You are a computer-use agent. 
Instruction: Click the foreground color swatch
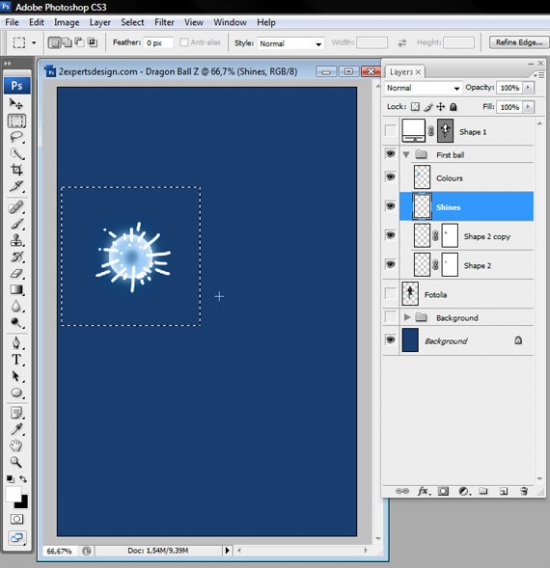pyautogui.click(x=13, y=493)
